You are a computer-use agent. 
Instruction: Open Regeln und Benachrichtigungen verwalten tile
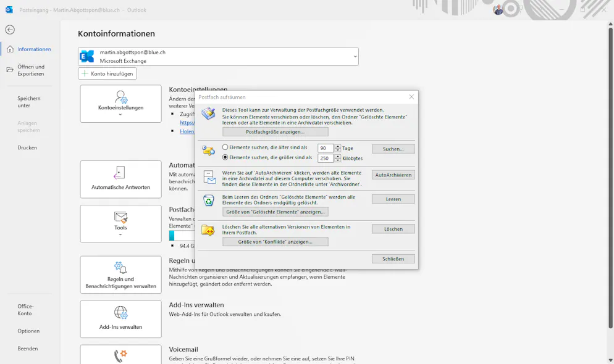point(120,275)
